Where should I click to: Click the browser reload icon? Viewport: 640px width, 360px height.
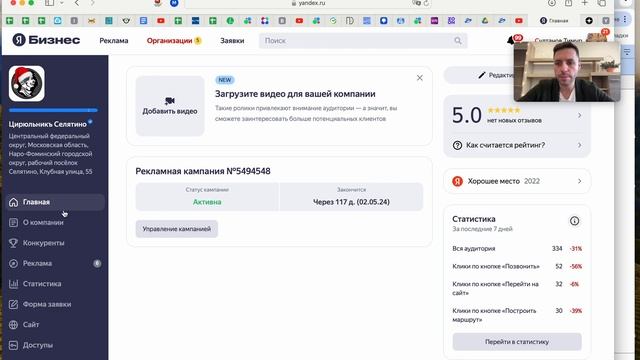[426, 3]
